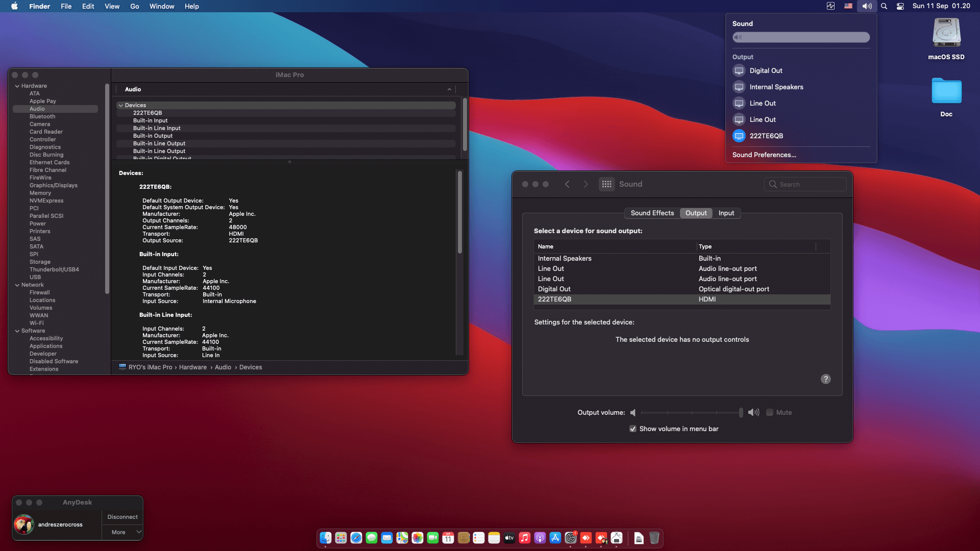Choose Internal Speakers in Sound menu
Screen dimensions: 980x551
[x=776, y=87]
